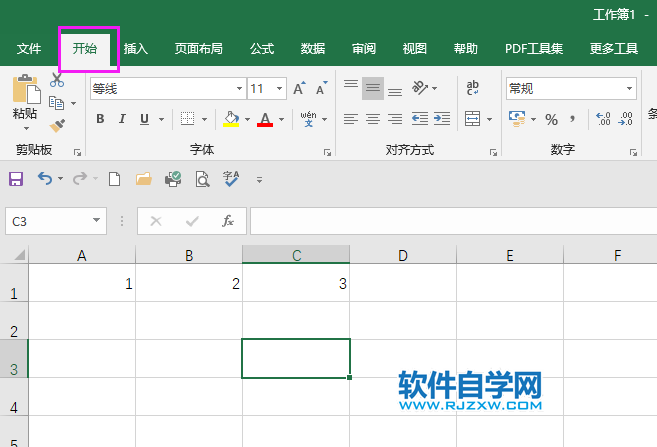This screenshot has width=657, height=447.
Task: Open 数字 dialog launcher
Action: (x=633, y=152)
